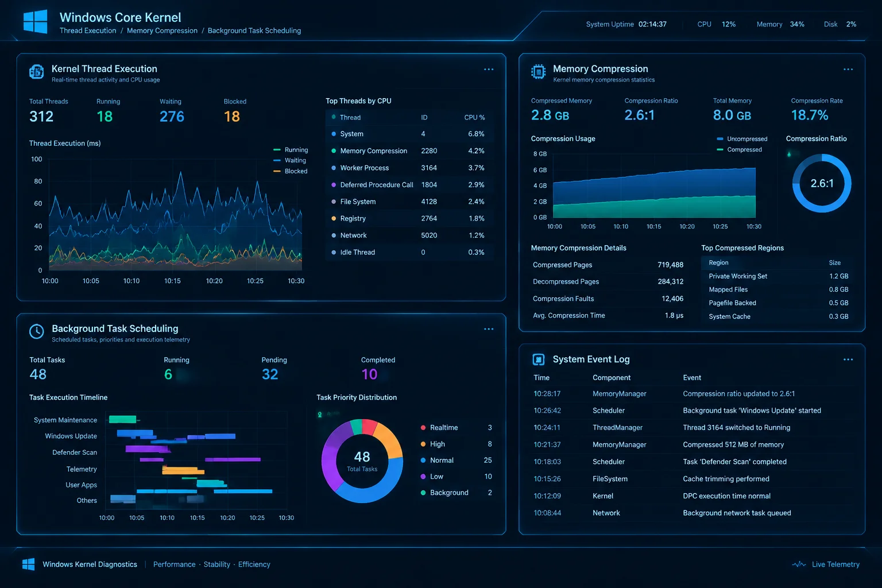The height and width of the screenshot is (588, 882).
Task: Click the 48 Total Tasks donut chart
Action: coord(362,461)
